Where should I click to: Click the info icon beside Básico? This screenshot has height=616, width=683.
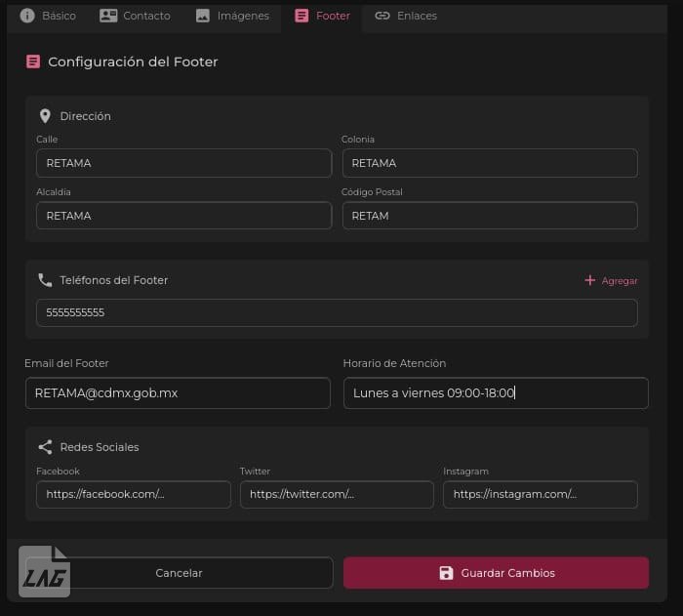coord(27,16)
